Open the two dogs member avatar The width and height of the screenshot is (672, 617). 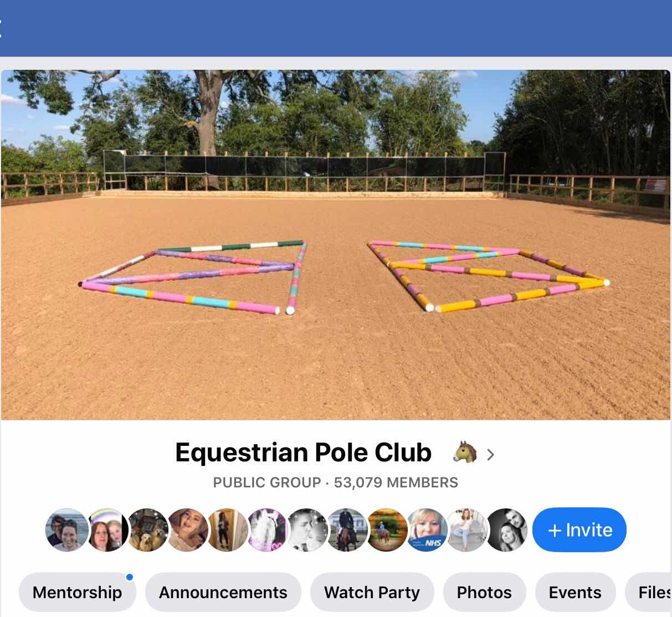(148, 530)
